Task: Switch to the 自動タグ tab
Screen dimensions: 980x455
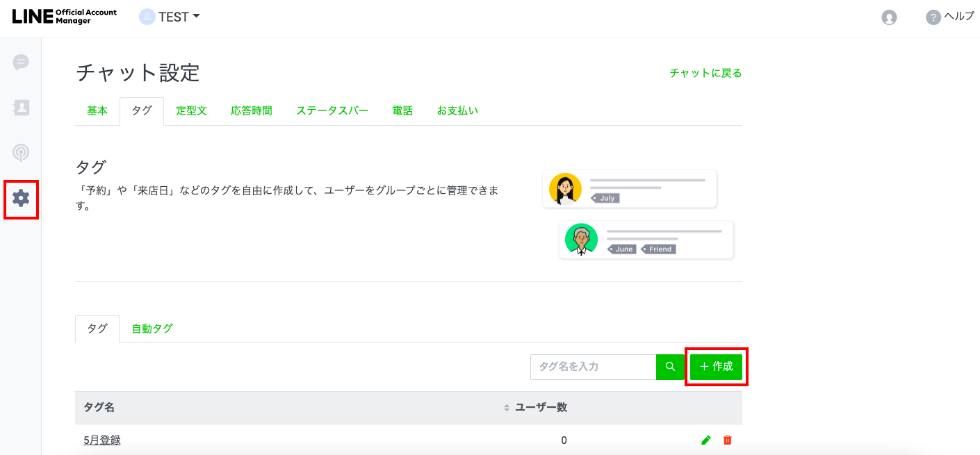Action: [x=151, y=328]
